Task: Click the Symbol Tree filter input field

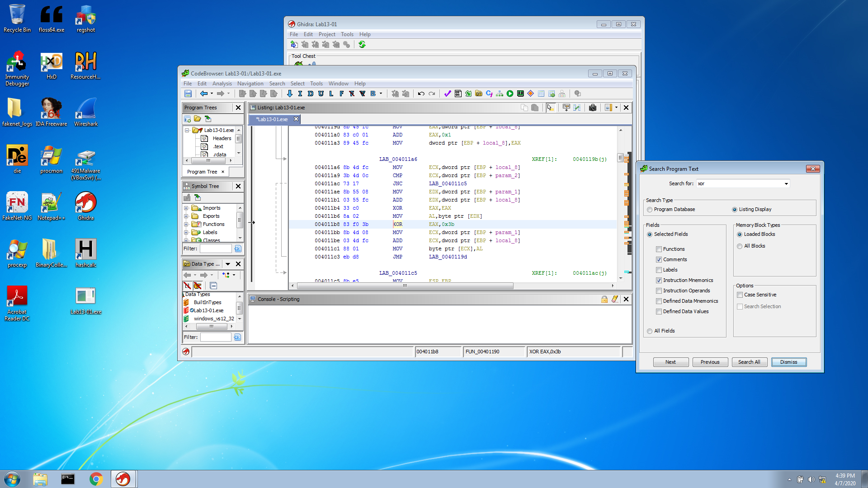Action: coord(216,249)
